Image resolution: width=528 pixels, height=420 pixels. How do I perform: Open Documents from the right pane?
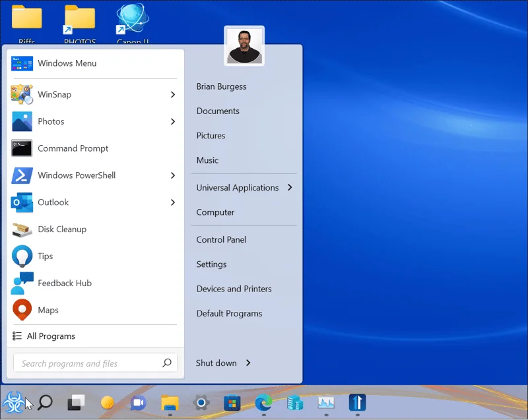218,111
